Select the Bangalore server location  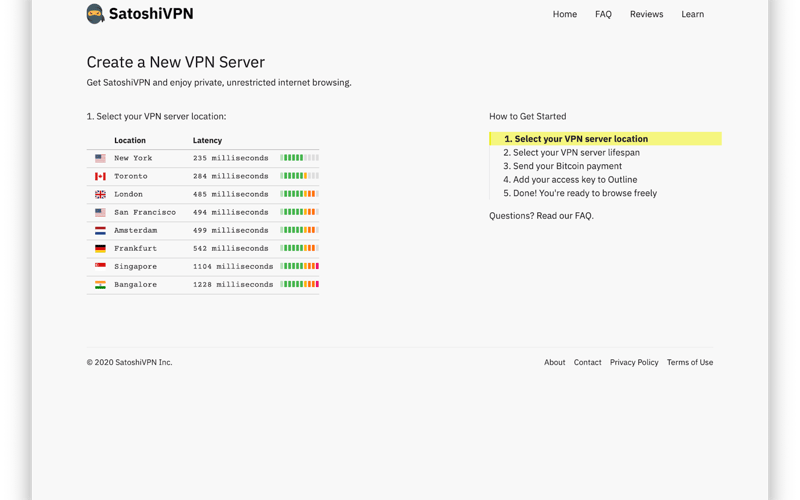(x=203, y=285)
